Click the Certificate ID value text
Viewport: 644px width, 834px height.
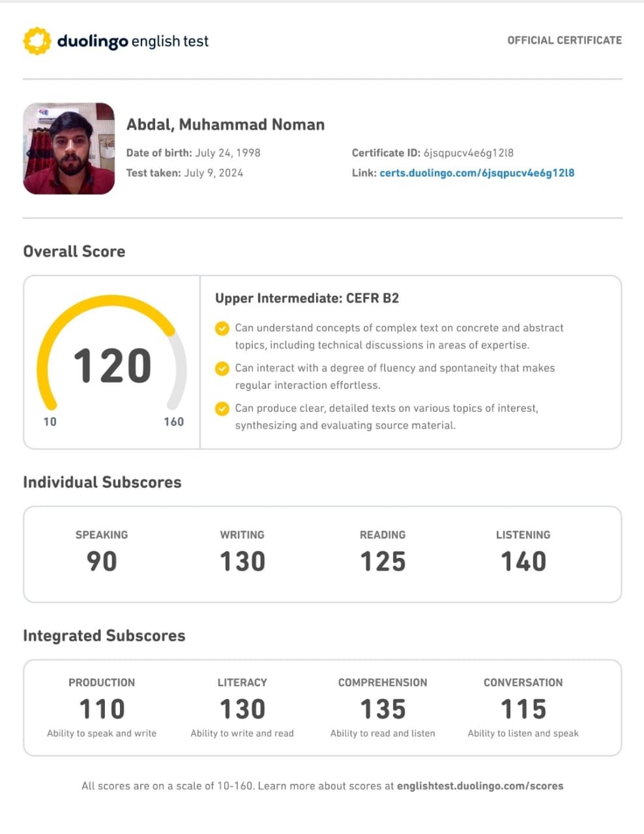469,153
